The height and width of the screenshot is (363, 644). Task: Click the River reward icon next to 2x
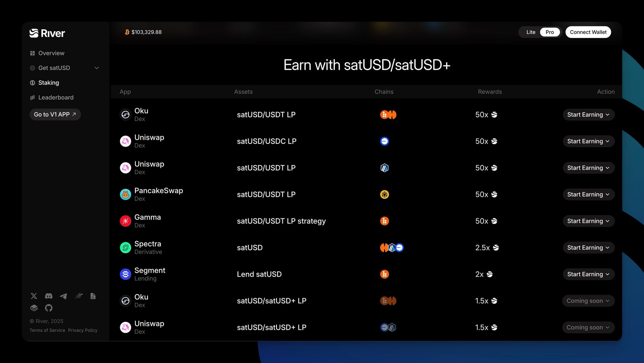click(489, 274)
